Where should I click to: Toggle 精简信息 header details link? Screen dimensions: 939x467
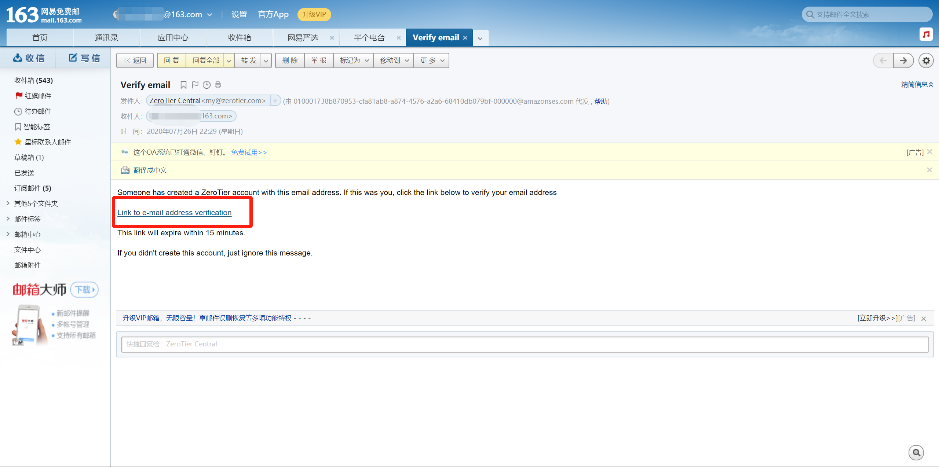pos(917,85)
